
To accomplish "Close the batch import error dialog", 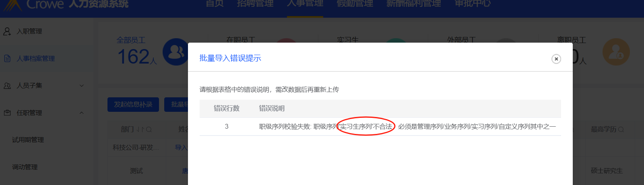I will click(x=556, y=59).
